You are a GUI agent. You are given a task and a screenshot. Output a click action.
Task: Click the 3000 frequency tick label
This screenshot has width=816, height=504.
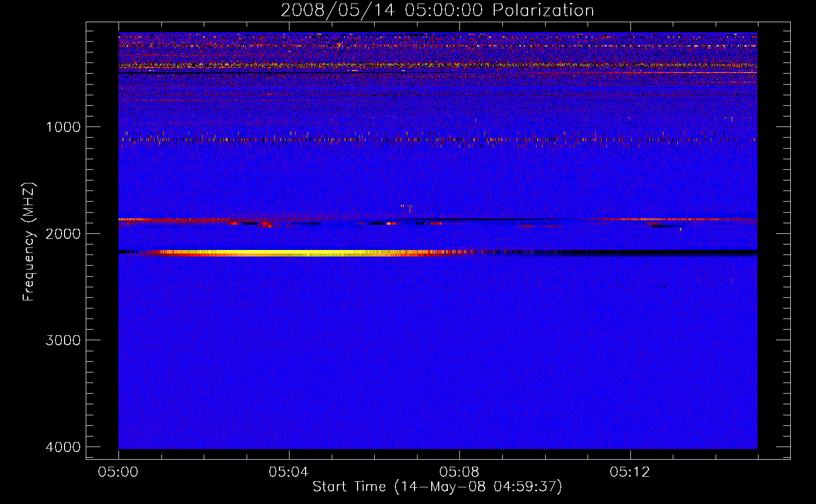click(x=63, y=340)
